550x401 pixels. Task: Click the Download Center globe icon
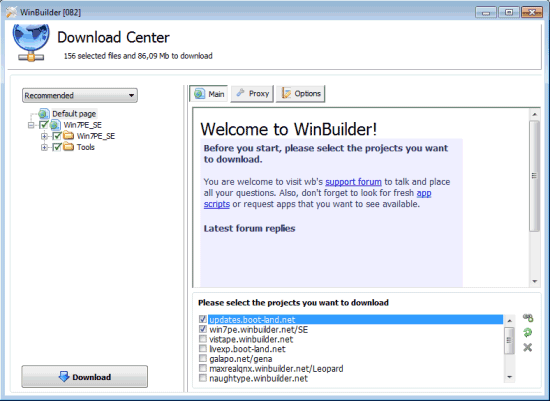[31, 42]
